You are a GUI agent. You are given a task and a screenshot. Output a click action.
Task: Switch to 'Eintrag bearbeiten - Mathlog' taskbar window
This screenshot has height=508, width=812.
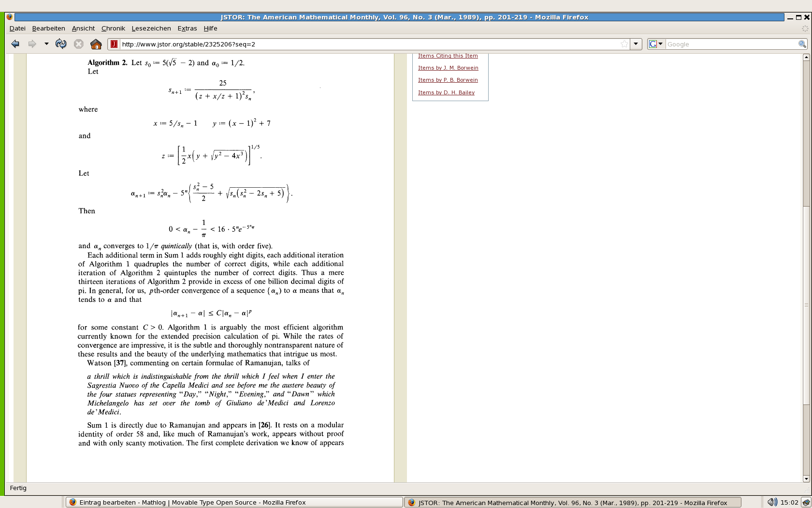(x=234, y=502)
